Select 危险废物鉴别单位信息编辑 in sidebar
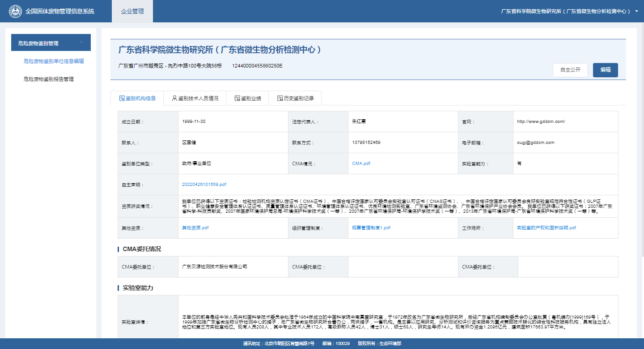 54,61
